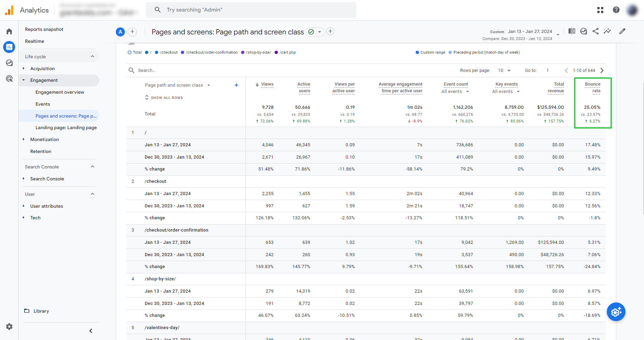Open the report status check mark menu
Image resolution: width=644 pixels, height=340 pixels.
[315, 32]
